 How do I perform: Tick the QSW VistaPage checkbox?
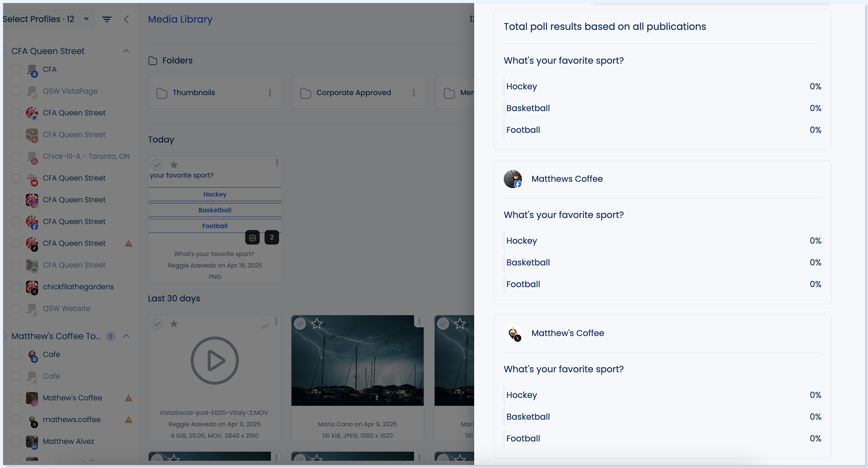16,91
